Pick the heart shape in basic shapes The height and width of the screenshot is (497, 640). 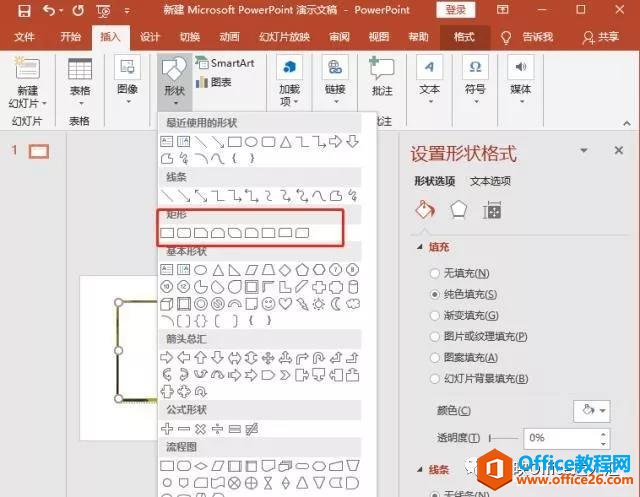(x=285, y=304)
